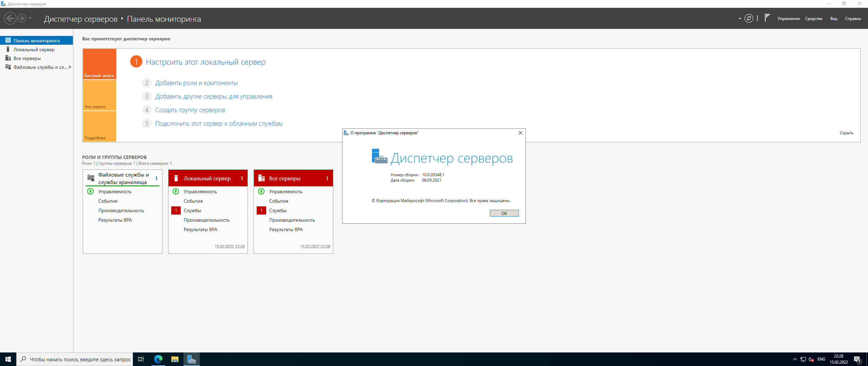Click the refresh dashboard icon
Viewport: 868px width, 366px height.
point(749,18)
